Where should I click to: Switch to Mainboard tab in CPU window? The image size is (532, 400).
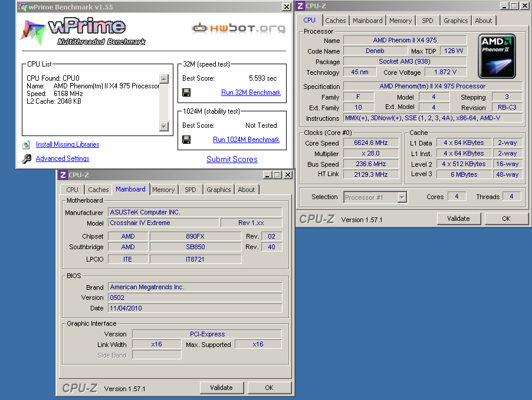pyautogui.click(x=367, y=21)
